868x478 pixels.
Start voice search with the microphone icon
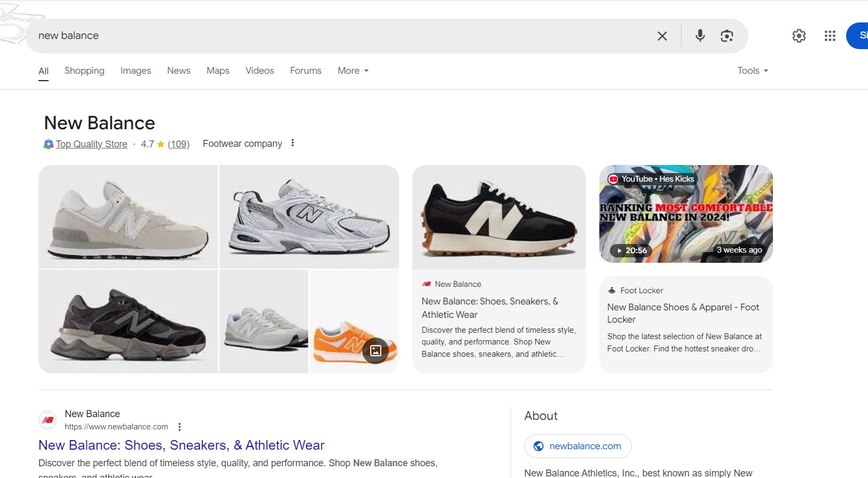pyautogui.click(x=700, y=36)
